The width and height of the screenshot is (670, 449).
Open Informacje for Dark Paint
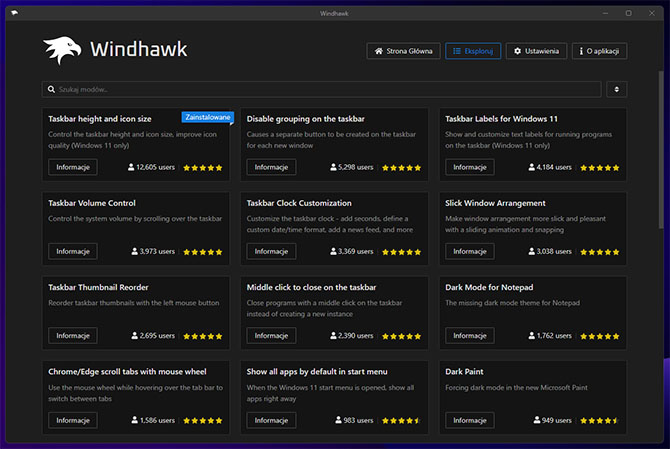click(470, 420)
